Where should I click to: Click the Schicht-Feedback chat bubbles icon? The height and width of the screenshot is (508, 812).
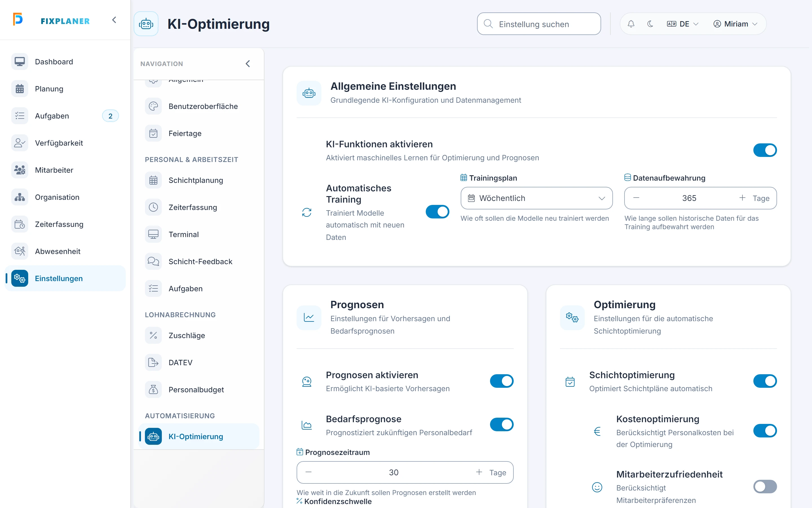(x=153, y=261)
